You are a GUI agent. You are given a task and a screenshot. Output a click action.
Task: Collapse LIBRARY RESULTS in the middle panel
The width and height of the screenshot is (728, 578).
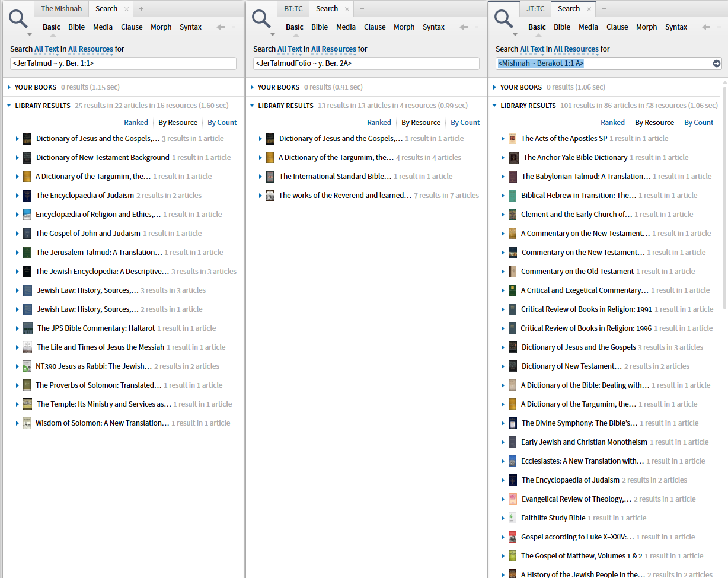252,106
